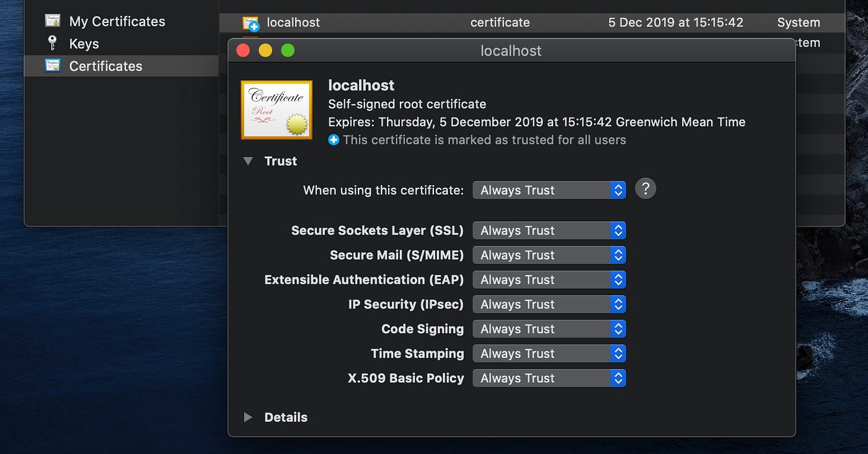Open X.509 Basic Policy trust dropdown
868x454 pixels.
[549, 378]
